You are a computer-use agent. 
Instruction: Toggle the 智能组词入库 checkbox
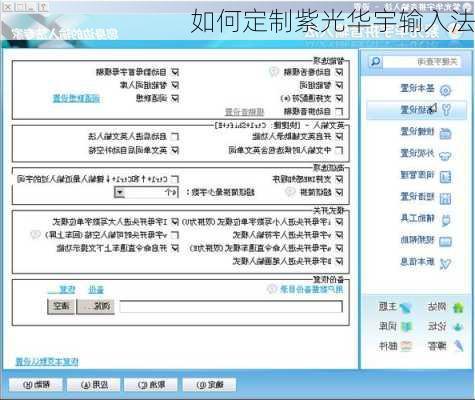tap(175, 85)
